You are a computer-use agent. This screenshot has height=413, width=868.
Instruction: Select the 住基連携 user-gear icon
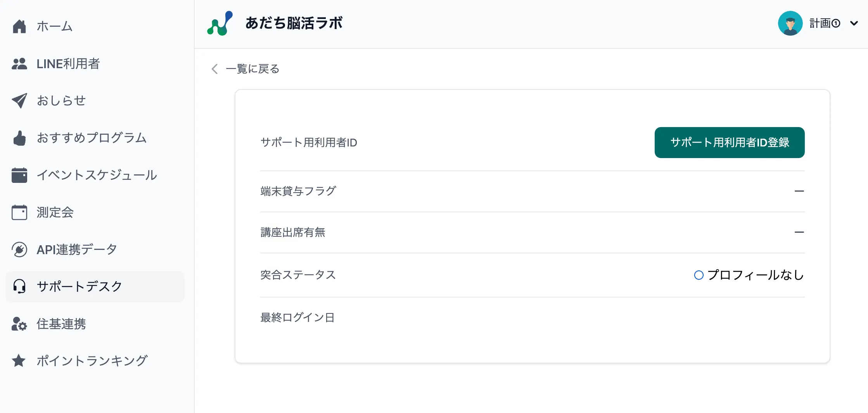(x=19, y=324)
